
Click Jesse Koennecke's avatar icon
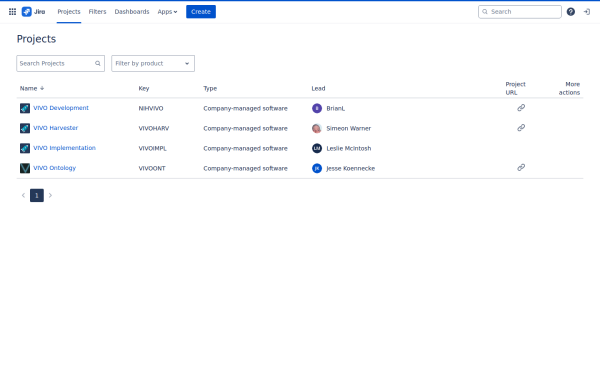[317, 168]
